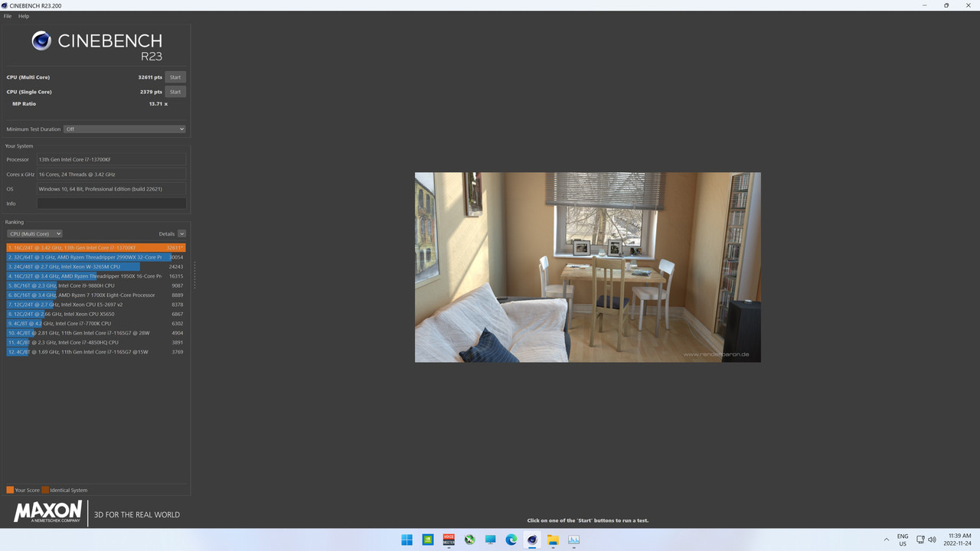Open the Windows Start menu
Screen dimensions: 980x551
pyautogui.click(x=407, y=540)
